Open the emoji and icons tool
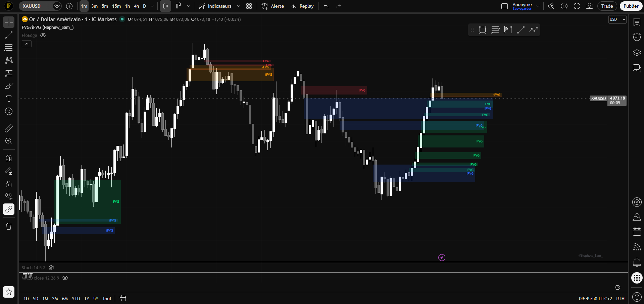Screen dimensions: 644x304 point(9,111)
